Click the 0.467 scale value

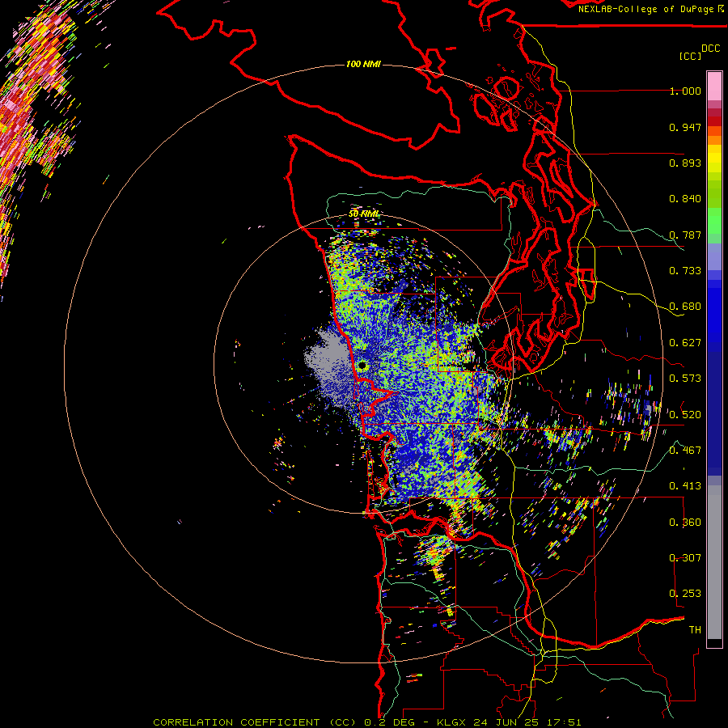pos(685,451)
